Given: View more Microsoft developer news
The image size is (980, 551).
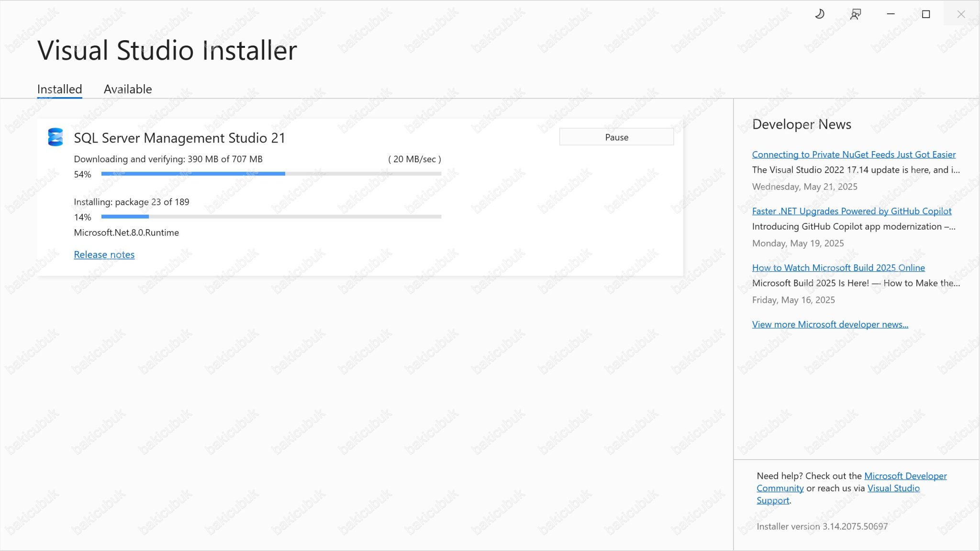Looking at the screenshot, I should click(x=830, y=324).
